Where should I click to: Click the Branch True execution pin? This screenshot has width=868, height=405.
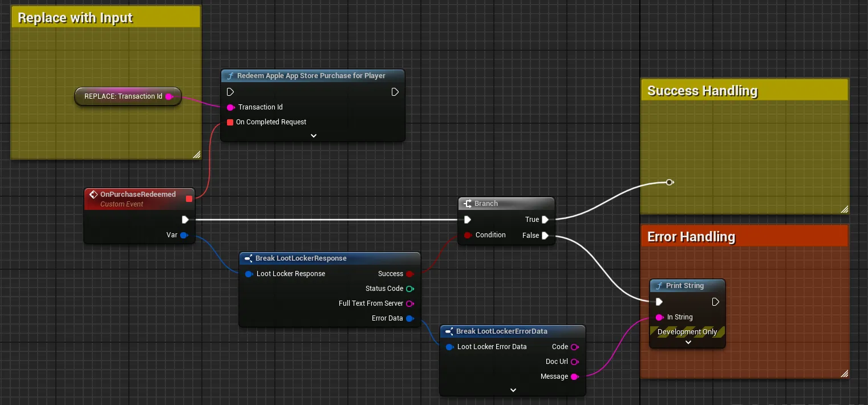[x=545, y=220]
